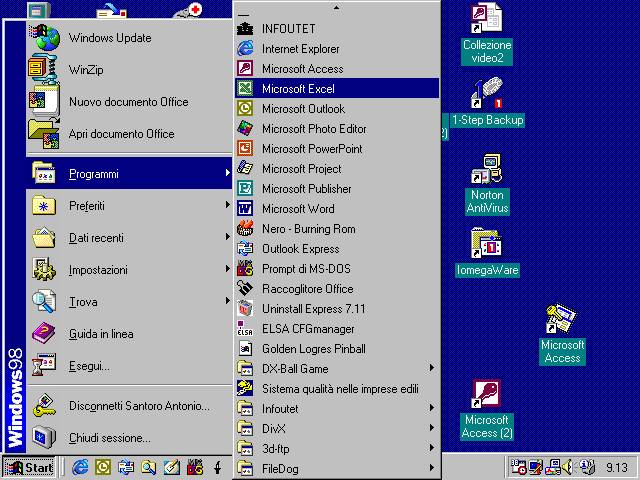This screenshot has height=480, width=640.
Task: Click the Microsoft Project icon
Action: [245, 169]
